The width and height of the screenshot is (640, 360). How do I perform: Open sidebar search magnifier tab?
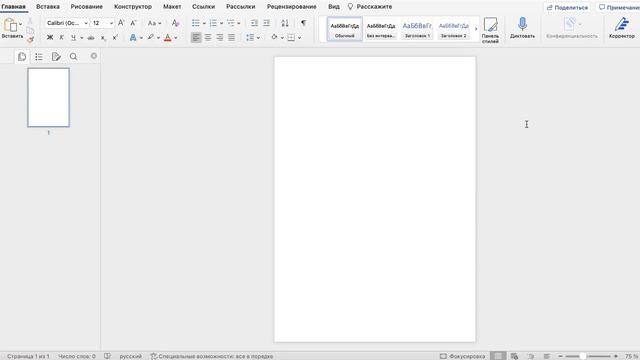73,57
